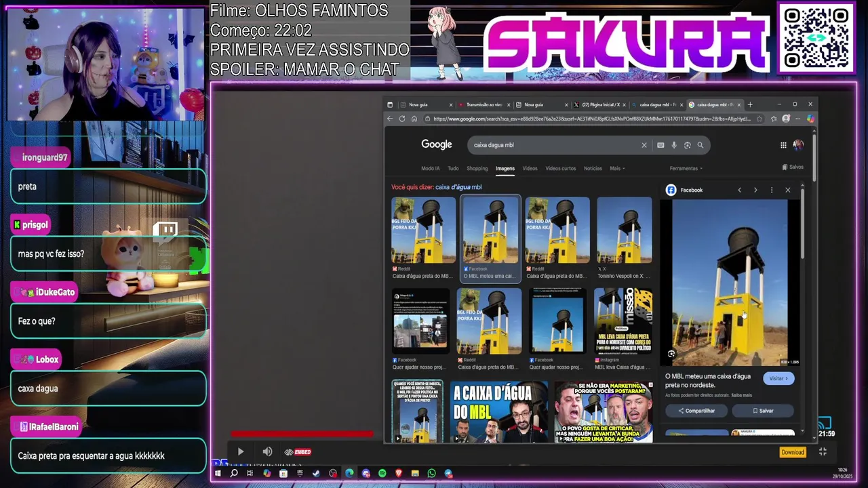Open Steam from the taskbar

tap(316, 473)
